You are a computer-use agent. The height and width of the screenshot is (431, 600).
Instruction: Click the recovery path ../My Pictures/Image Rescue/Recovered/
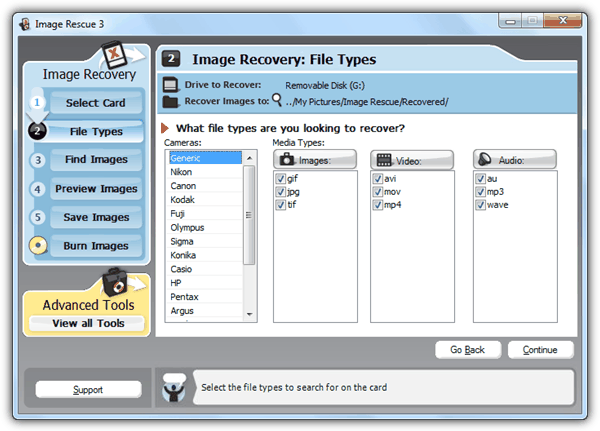coord(367,102)
